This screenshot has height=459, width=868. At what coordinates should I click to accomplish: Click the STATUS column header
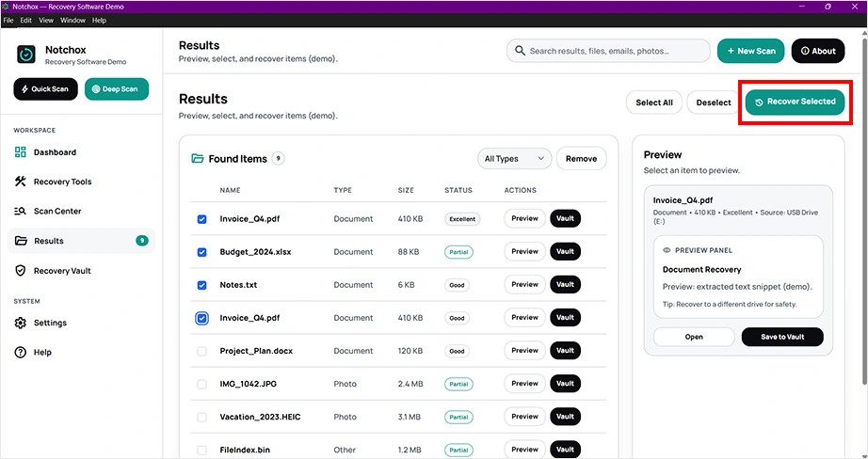[458, 190]
